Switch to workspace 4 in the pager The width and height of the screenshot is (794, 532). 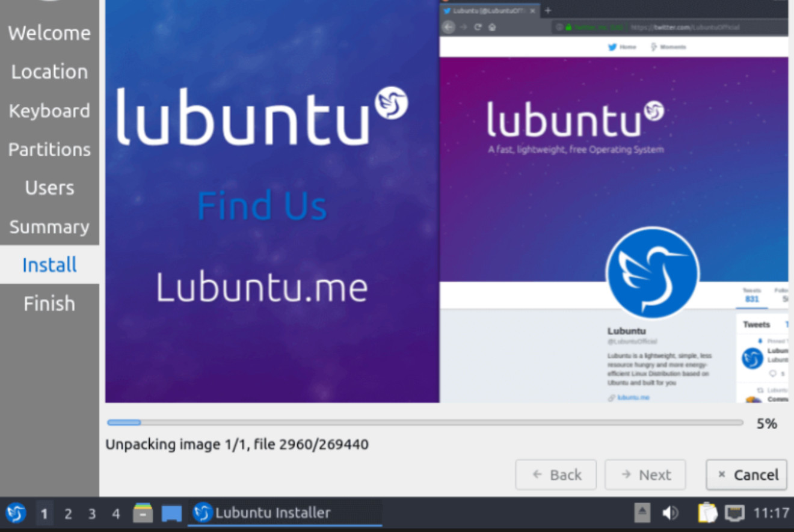116,513
